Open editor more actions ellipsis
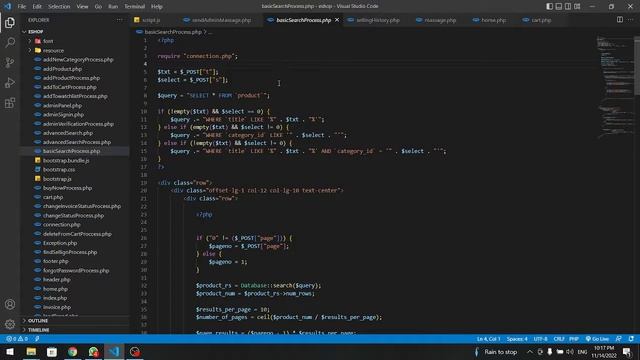 point(631,20)
